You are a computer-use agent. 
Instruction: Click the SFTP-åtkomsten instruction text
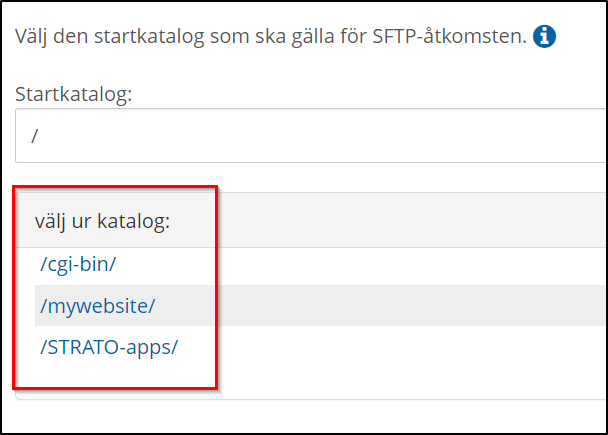point(270,38)
